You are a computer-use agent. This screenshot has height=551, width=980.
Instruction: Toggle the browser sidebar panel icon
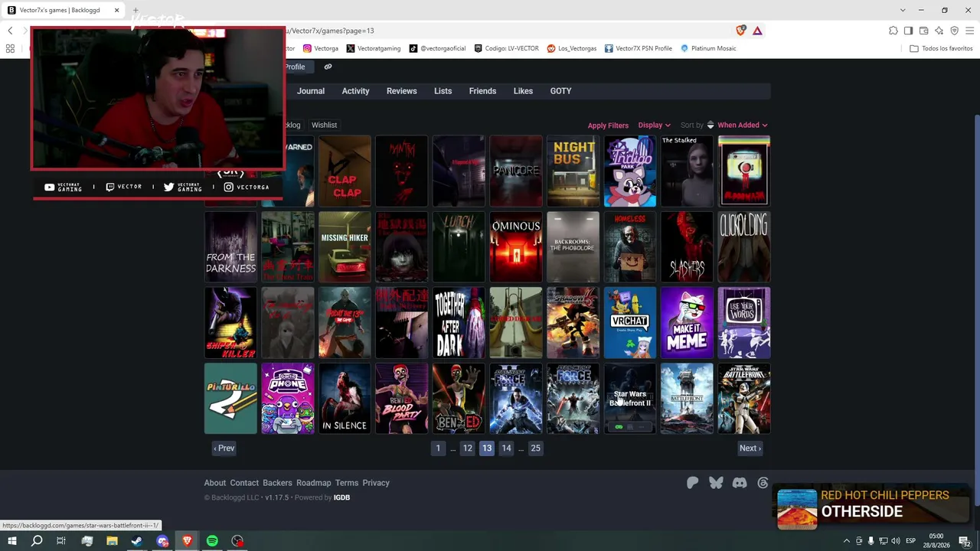[x=908, y=31]
